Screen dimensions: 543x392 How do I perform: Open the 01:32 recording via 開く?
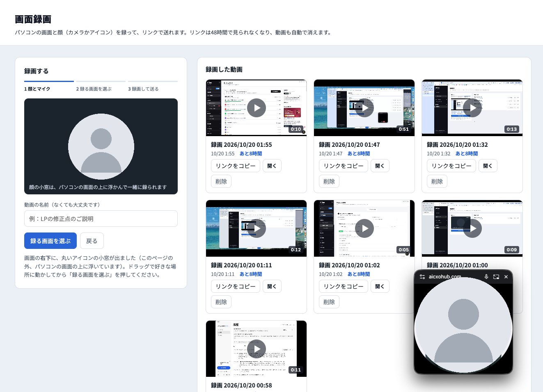coord(488,166)
